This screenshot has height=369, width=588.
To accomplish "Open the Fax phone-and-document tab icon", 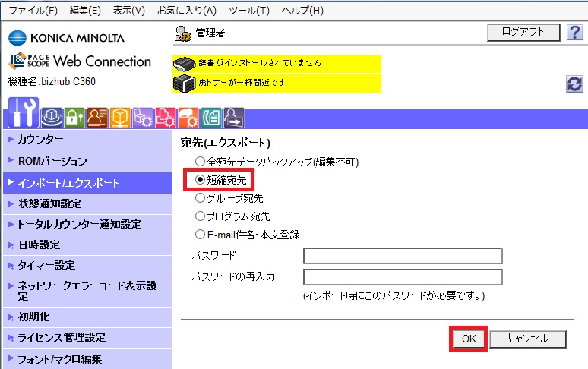I will (211, 117).
